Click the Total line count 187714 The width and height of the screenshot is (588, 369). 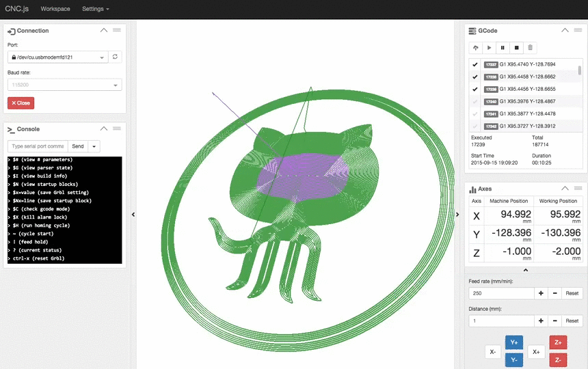[x=540, y=145]
